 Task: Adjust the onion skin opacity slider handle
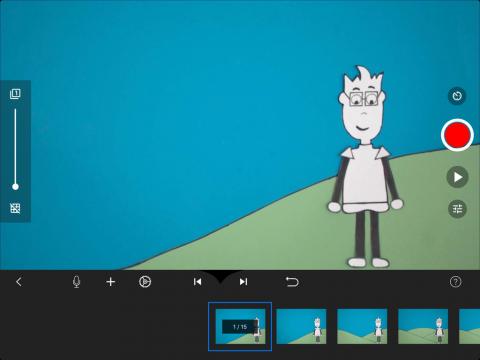tap(15, 187)
